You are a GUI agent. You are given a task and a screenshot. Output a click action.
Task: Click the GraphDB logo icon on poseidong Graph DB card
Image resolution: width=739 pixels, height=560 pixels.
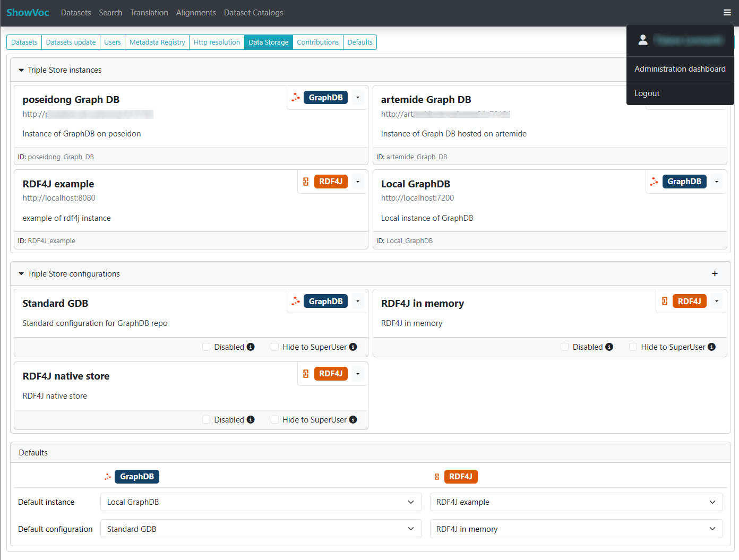296,98
